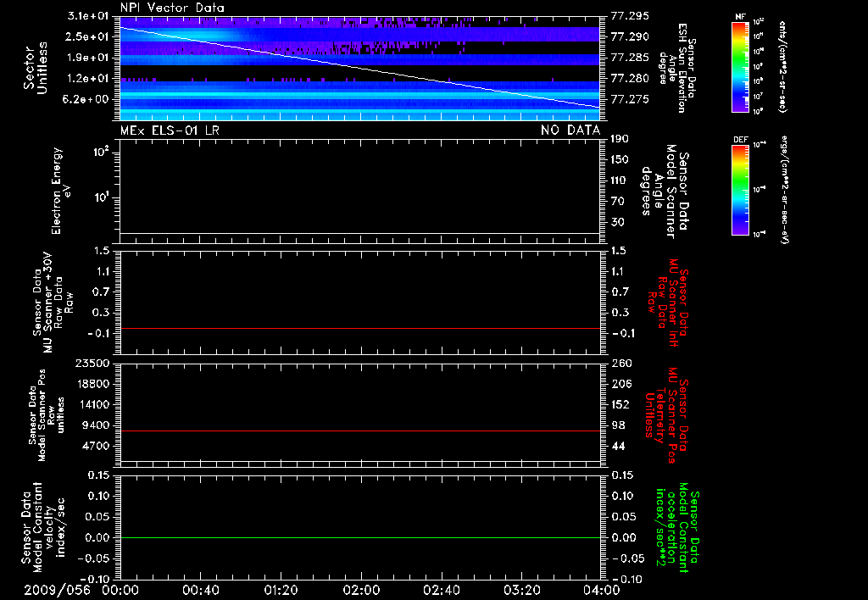868x600 pixels.
Task: Click the Model Scanner Angle degrees title
Action: click(x=665, y=191)
